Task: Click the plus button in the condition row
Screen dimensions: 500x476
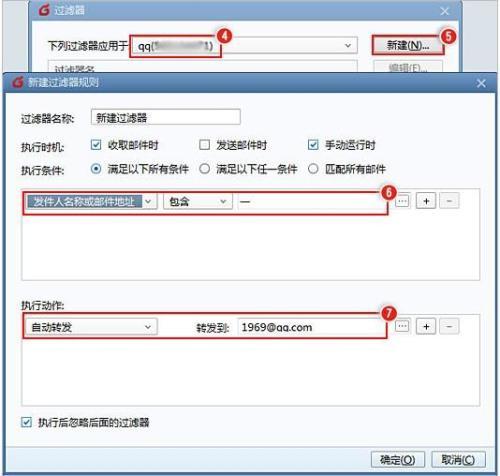Action: click(x=426, y=201)
